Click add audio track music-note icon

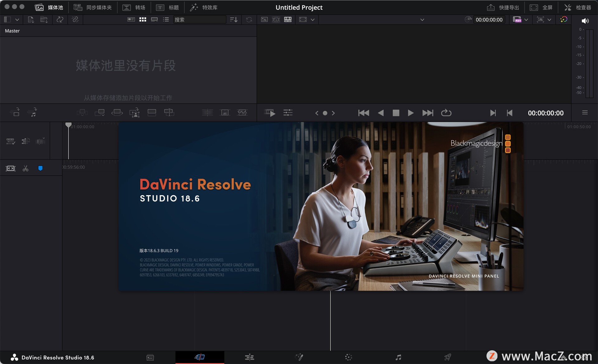coord(32,112)
